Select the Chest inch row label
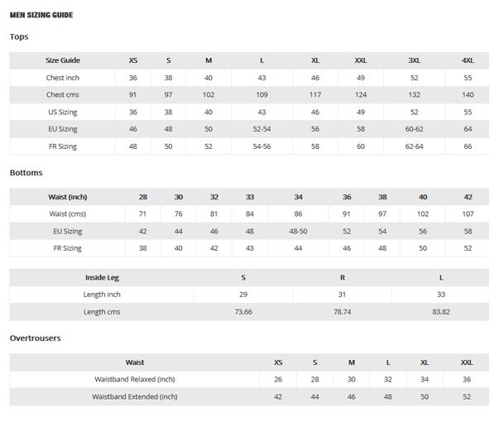This screenshot has width=504, height=427. (x=62, y=78)
